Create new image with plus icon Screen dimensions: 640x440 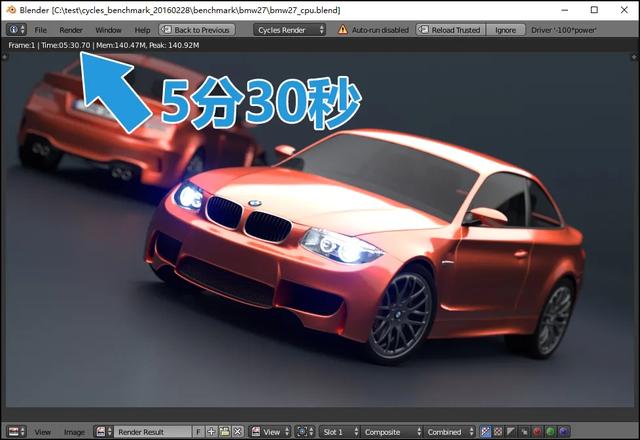click(211, 431)
